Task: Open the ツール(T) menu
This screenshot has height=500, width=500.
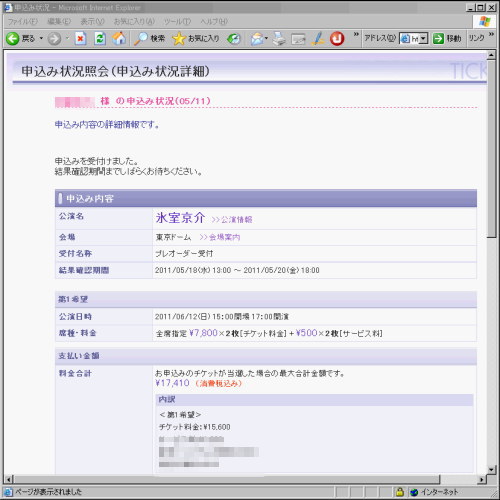Action: [177, 22]
